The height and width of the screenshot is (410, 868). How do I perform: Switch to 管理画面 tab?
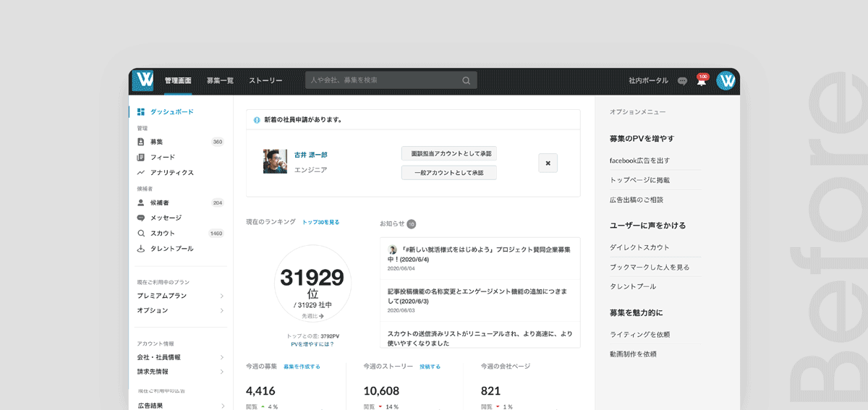(178, 80)
